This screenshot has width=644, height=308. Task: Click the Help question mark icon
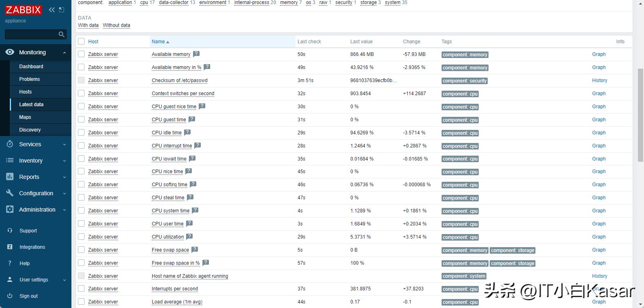point(10,263)
